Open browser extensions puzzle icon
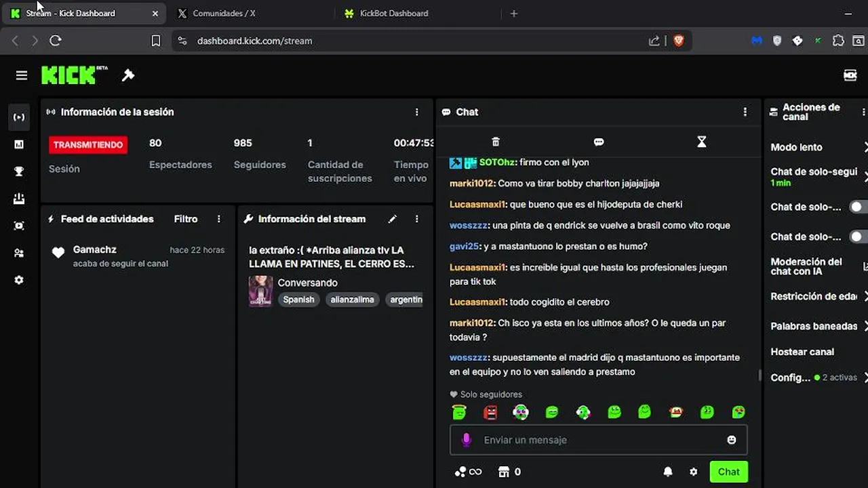Image resolution: width=868 pixels, height=488 pixels. 838,41
